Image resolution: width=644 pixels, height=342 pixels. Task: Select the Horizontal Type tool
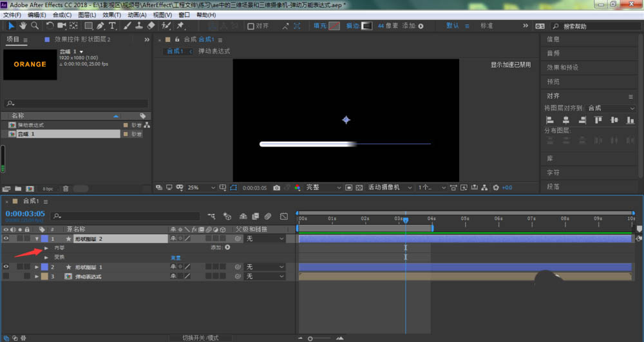pos(113,26)
